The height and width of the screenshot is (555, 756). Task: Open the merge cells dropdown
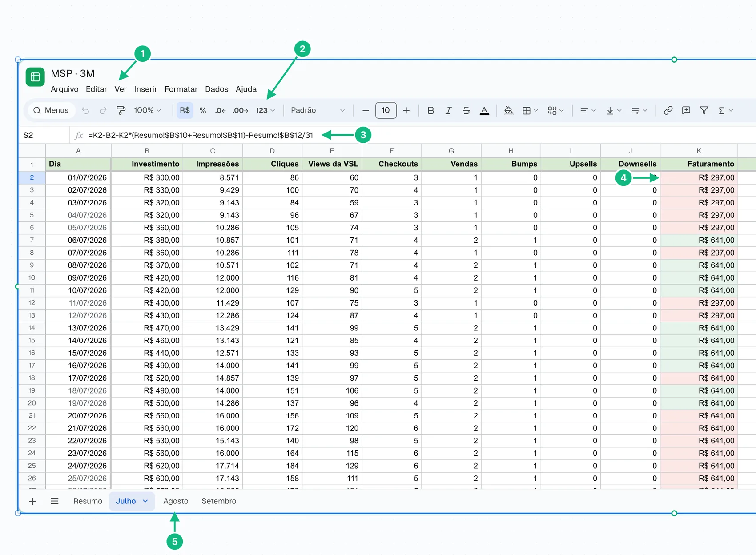coord(556,110)
